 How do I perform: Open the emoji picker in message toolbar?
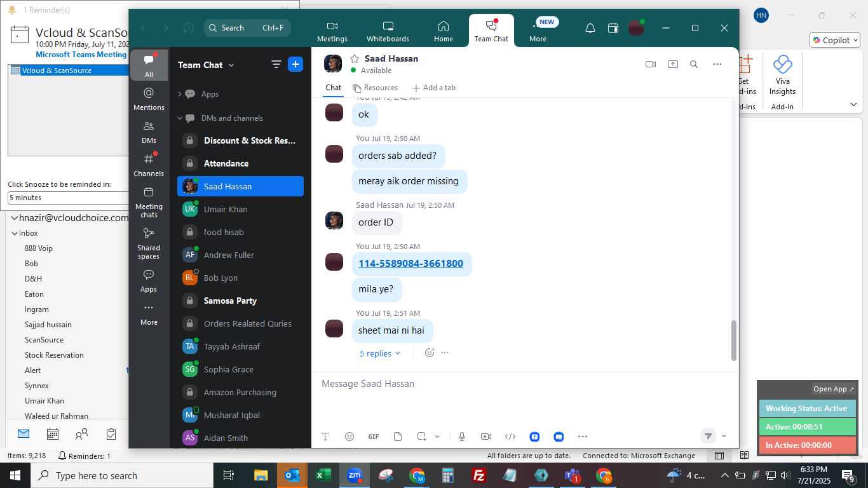(x=349, y=437)
